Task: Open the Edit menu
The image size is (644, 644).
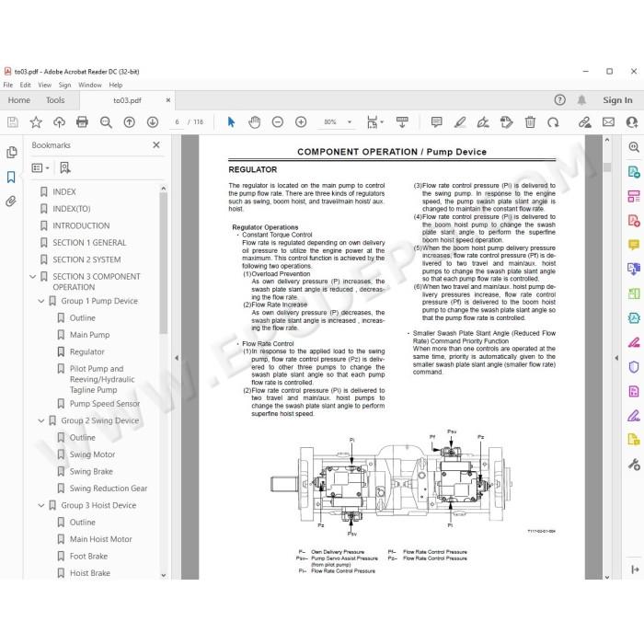Action: click(26, 85)
